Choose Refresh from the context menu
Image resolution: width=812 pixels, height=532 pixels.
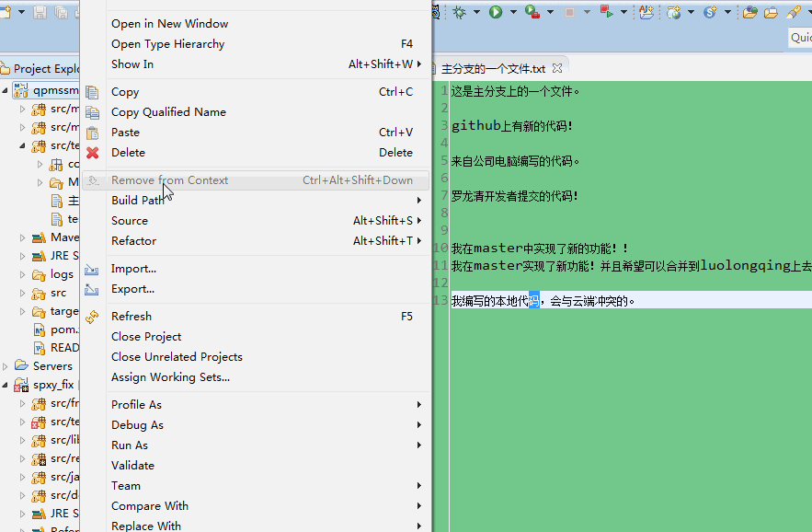pos(131,315)
